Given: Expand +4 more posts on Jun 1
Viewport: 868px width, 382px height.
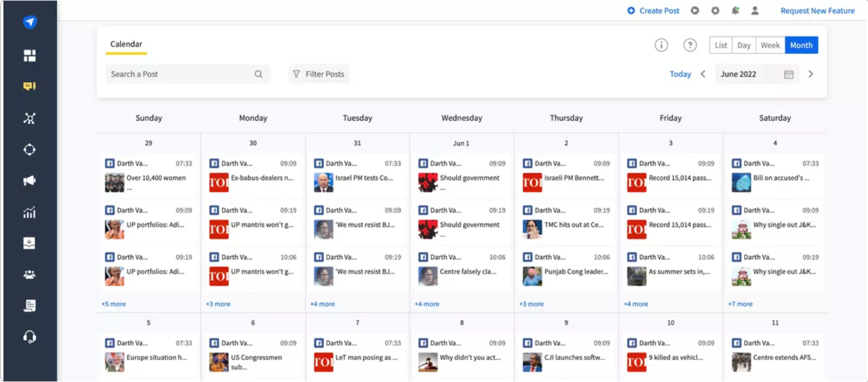Looking at the screenshot, I should [x=427, y=304].
